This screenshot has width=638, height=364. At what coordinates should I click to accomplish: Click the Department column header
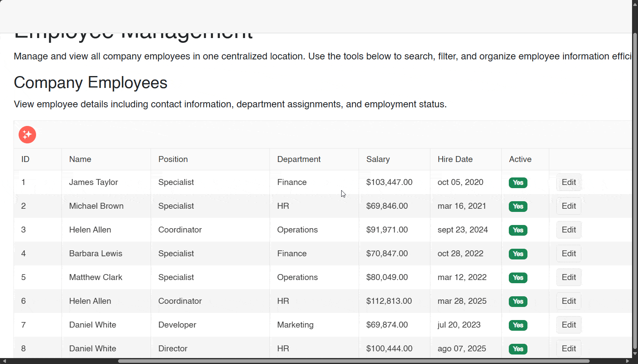pos(299,159)
